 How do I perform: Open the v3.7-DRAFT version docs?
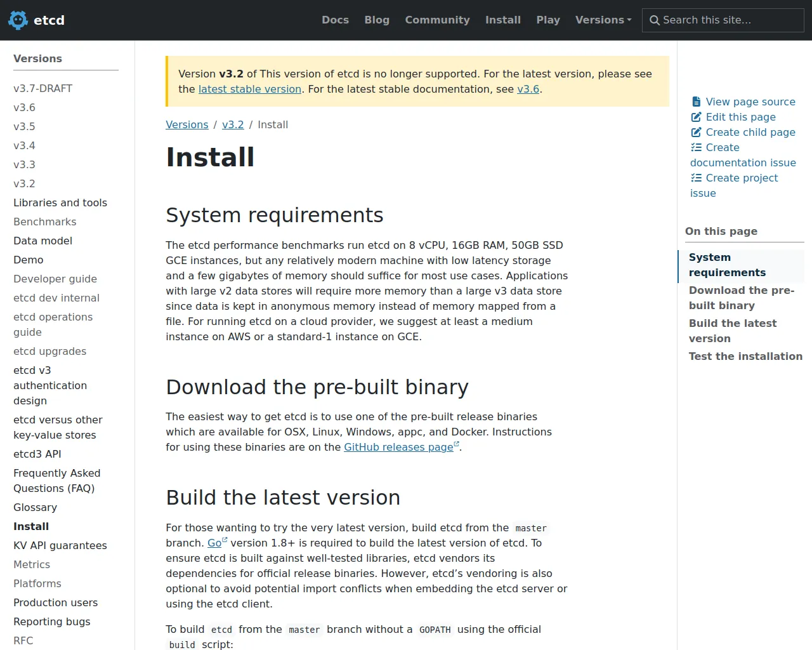tap(43, 88)
